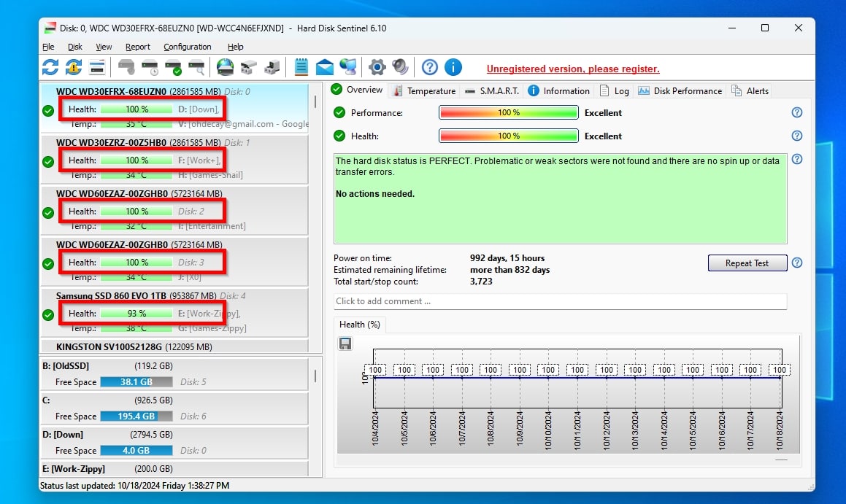This screenshot has width=846, height=504.
Task: Click the blue notepad report icon
Action: pyautogui.click(x=301, y=68)
